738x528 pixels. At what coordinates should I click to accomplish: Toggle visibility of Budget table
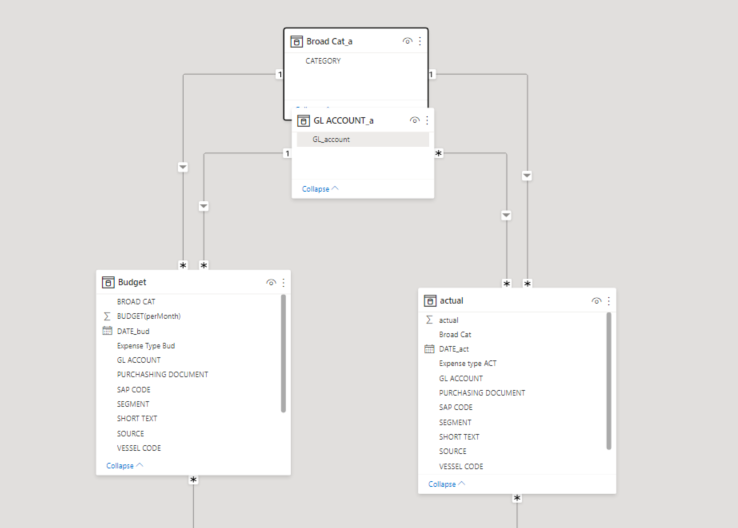271,282
